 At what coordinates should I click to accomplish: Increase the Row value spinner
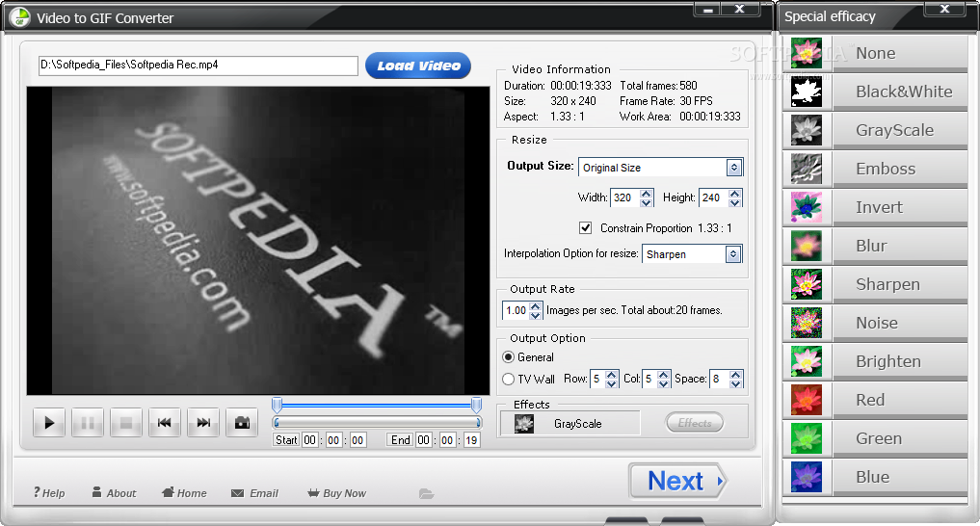(x=611, y=375)
